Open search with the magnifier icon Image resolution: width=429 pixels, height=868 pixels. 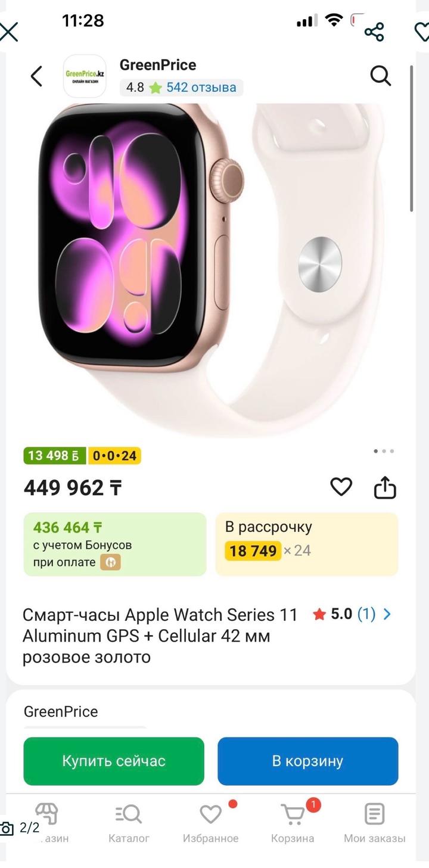380,76
